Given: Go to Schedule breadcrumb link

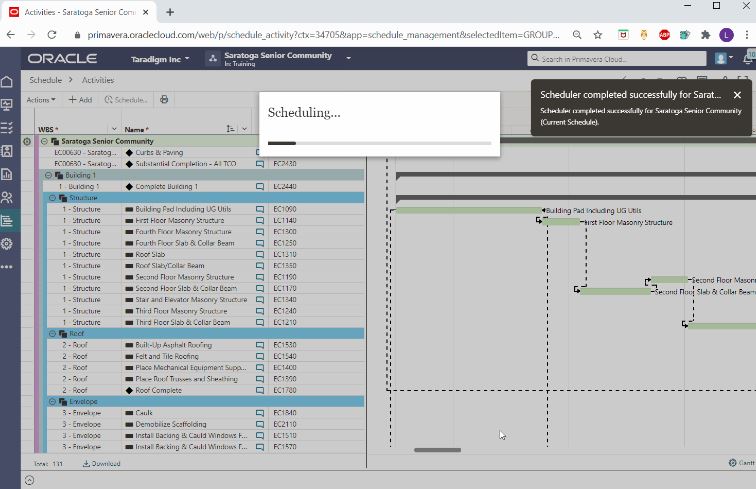Looking at the screenshot, I should 45,80.
